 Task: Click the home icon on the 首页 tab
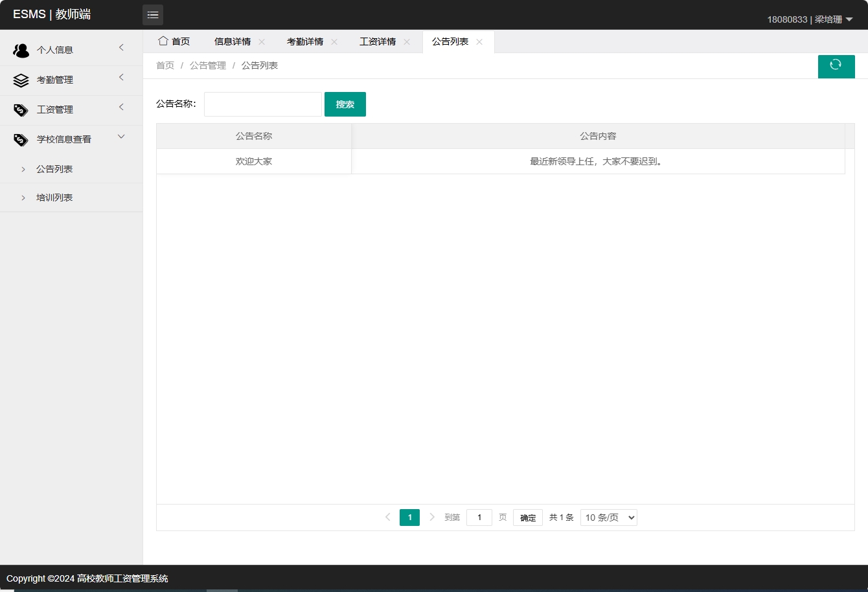[163, 41]
